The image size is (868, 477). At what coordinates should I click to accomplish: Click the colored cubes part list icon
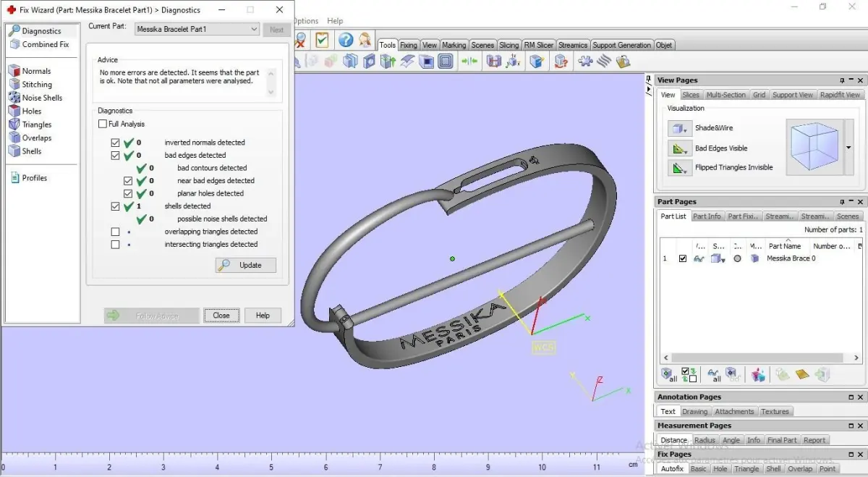[758, 374]
